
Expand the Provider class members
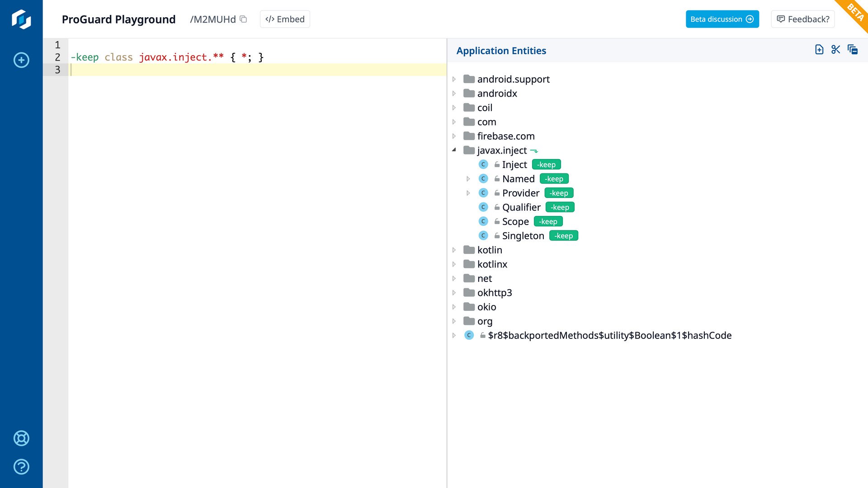click(468, 193)
